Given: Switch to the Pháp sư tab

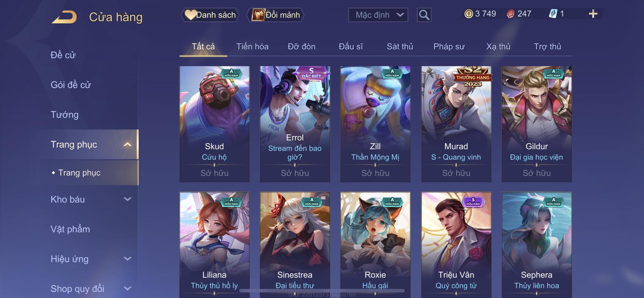Looking at the screenshot, I should [449, 47].
